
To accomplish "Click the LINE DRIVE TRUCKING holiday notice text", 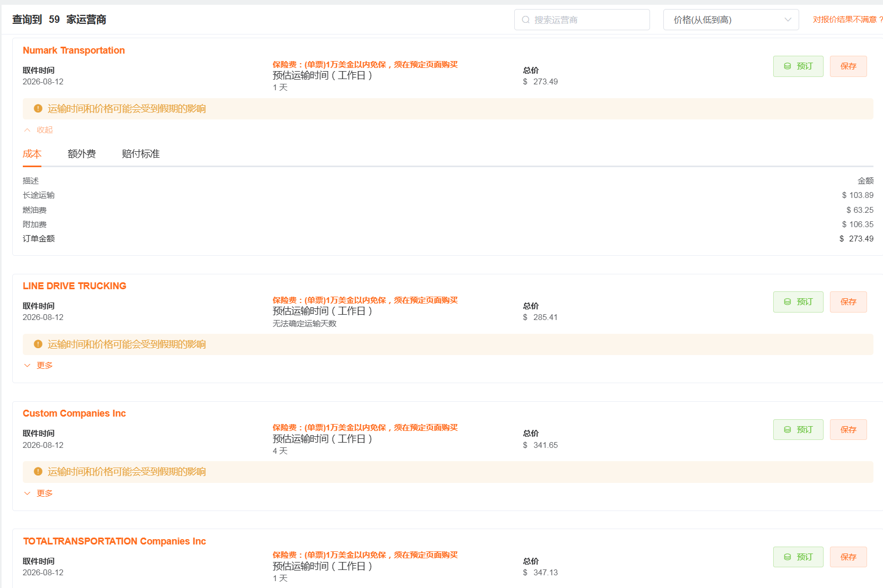I will pos(127,344).
